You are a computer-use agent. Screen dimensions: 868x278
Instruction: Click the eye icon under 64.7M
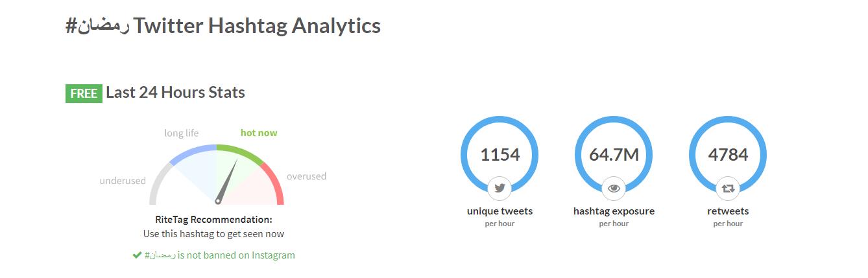(x=614, y=189)
